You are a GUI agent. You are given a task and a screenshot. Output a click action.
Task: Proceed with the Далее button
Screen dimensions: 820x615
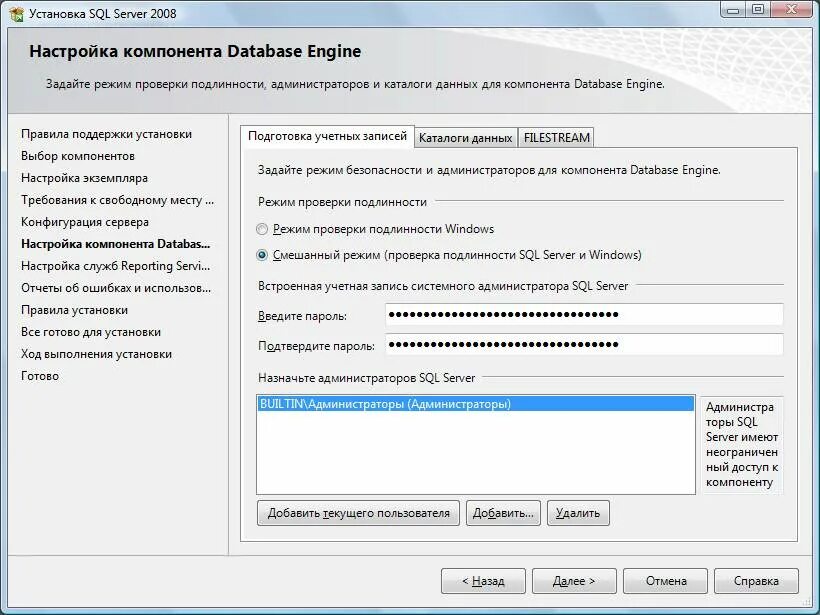(x=574, y=581)
